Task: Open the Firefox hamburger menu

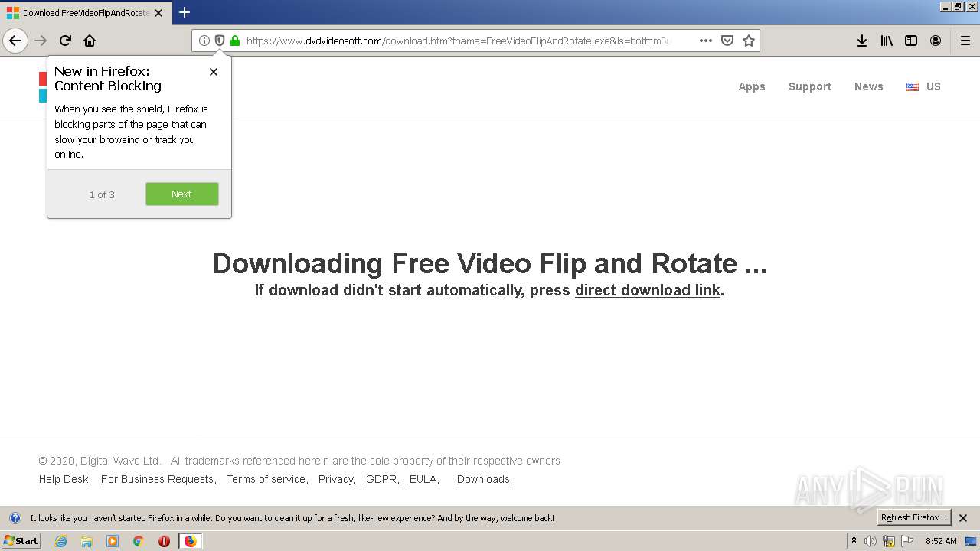Action: (x=965, y=41)
